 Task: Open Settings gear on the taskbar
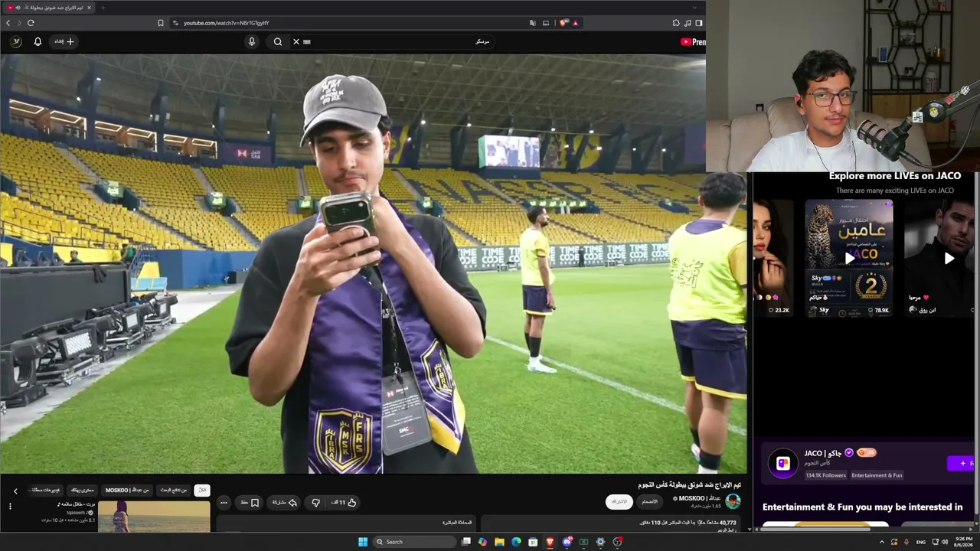coord(600,542)
